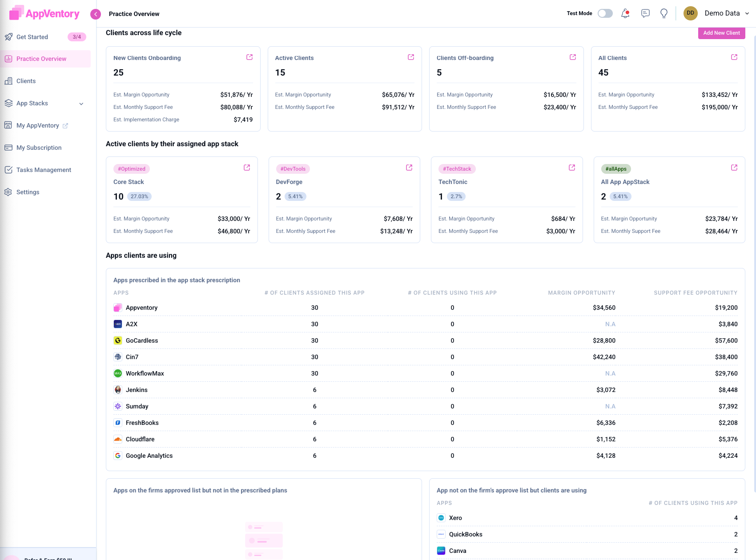The width and height of the screenshot is (756, 560).
Task: Click the A2X app icon
Action: tap(118, 324)
